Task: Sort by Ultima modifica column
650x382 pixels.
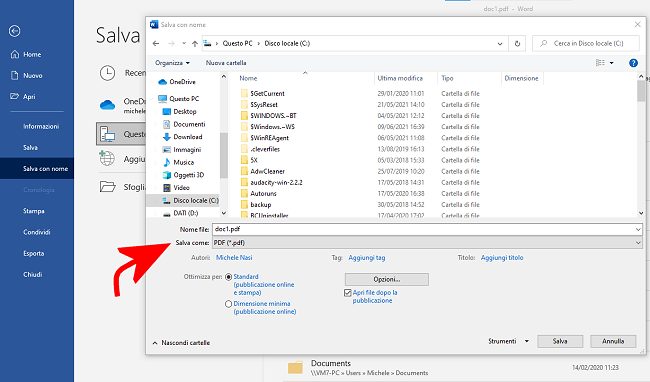Action: [400, 78]
